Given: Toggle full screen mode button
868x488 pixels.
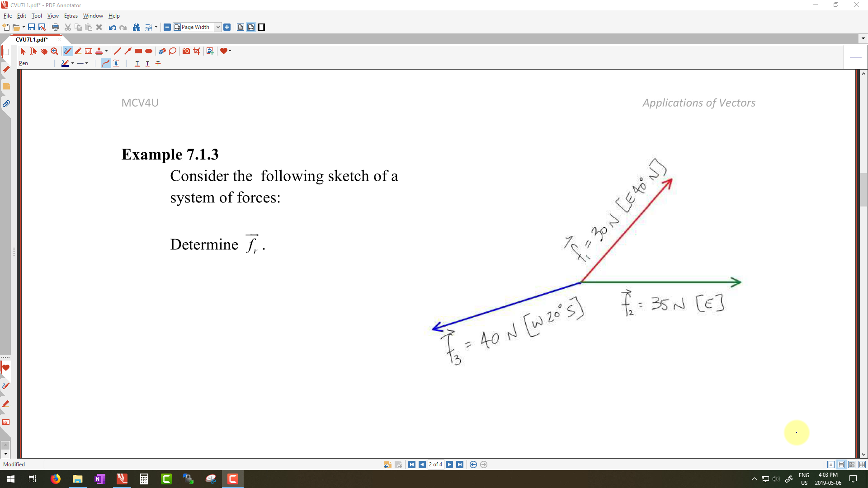Looking at the screenshot, I should [261, 27].
